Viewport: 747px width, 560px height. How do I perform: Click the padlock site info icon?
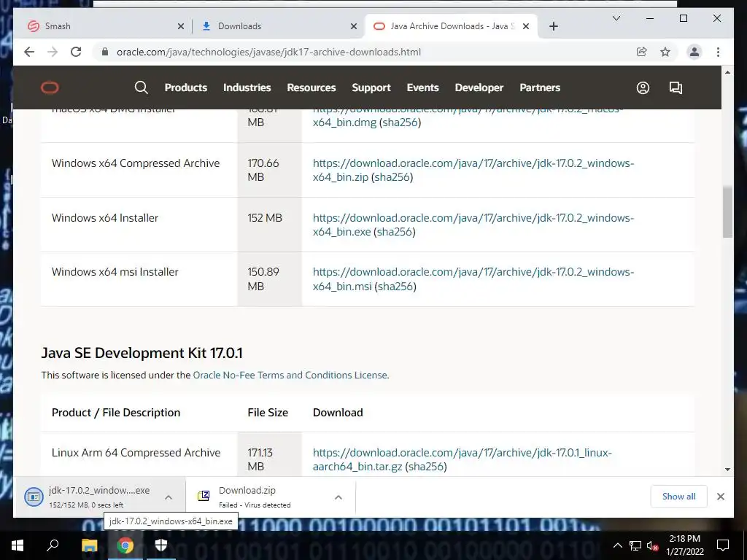point(105,52)
